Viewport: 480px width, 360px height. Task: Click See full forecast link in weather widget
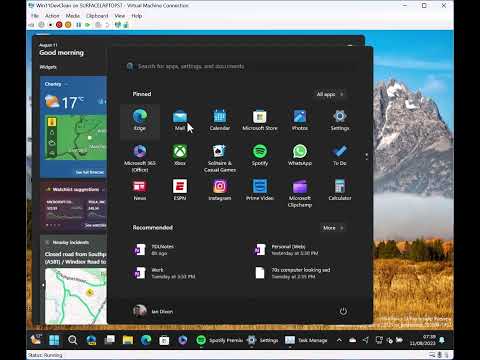click(x=90, y=172)
